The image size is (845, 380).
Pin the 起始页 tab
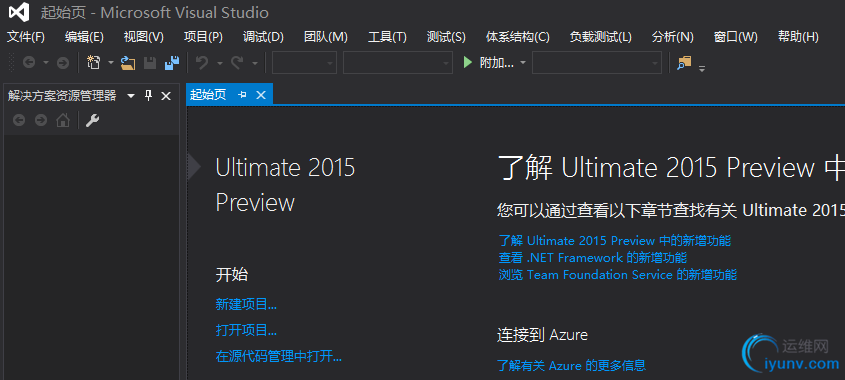pos(243,95)
